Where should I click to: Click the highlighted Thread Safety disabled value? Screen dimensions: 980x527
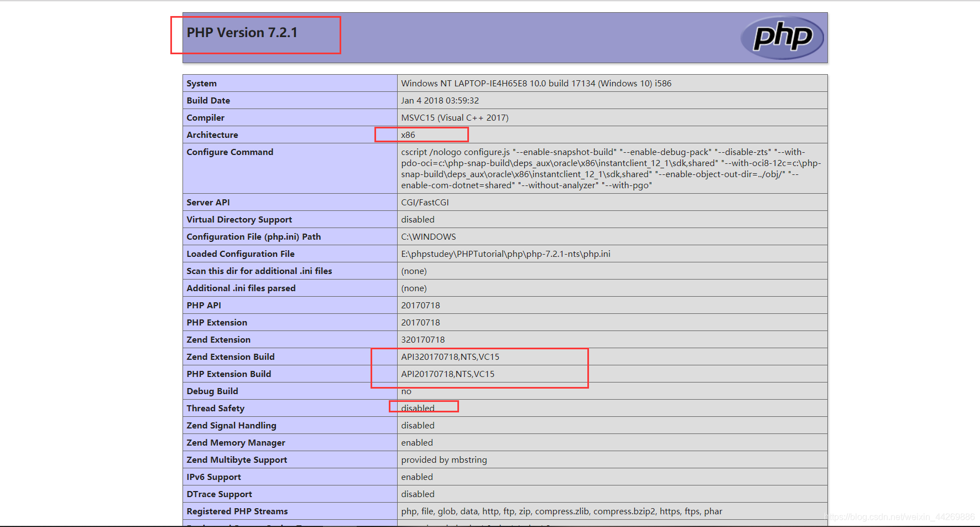tap(418, 408)
